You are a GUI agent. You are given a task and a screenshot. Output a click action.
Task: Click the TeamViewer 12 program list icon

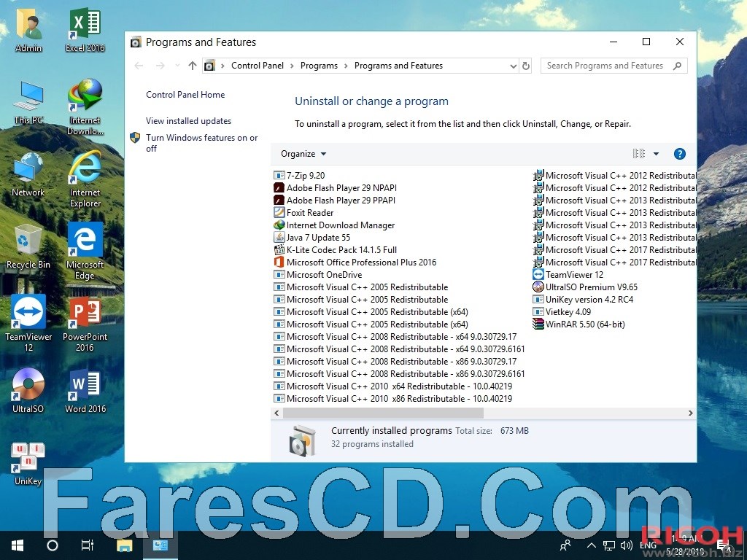click(538, 275)
